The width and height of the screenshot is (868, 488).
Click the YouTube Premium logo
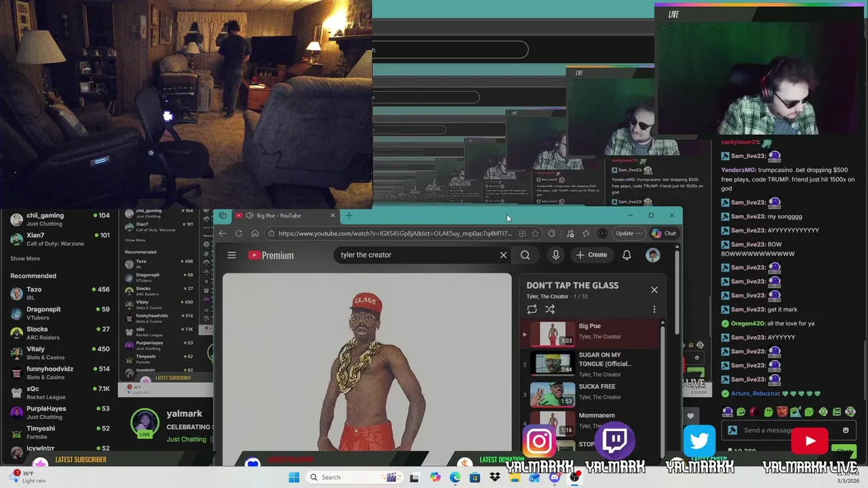271,255
